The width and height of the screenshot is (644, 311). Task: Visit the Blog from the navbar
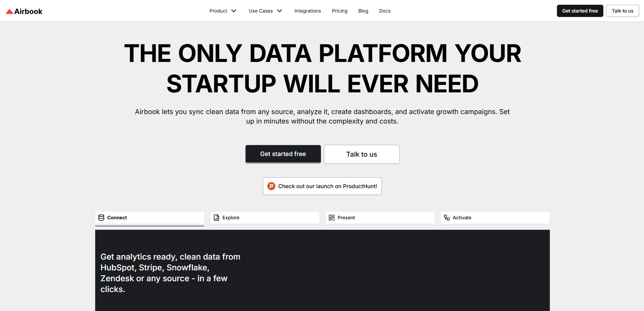point(363,11)
